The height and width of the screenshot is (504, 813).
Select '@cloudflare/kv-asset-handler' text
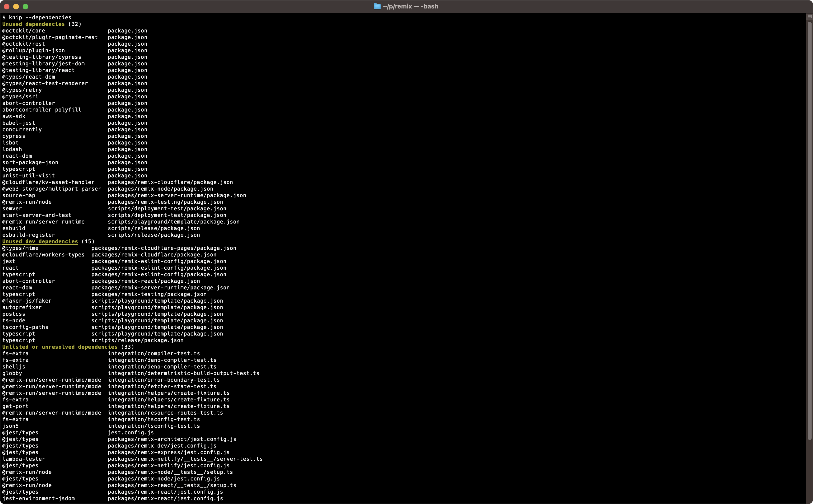(x=48, y=182)
